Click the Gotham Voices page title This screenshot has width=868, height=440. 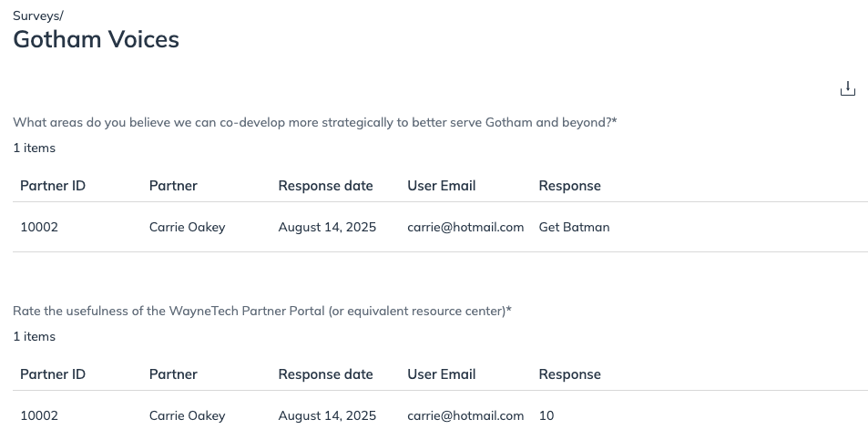96,39
